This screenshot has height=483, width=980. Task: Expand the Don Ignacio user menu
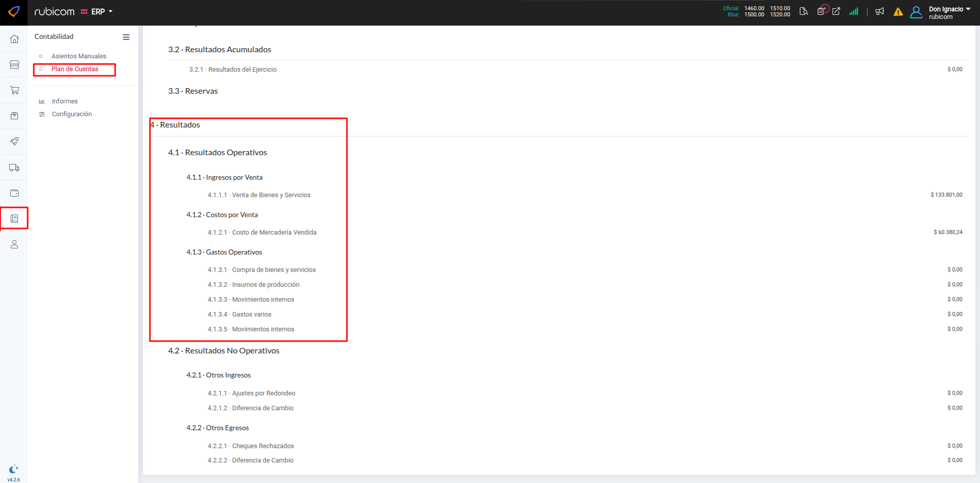point(949,12)
